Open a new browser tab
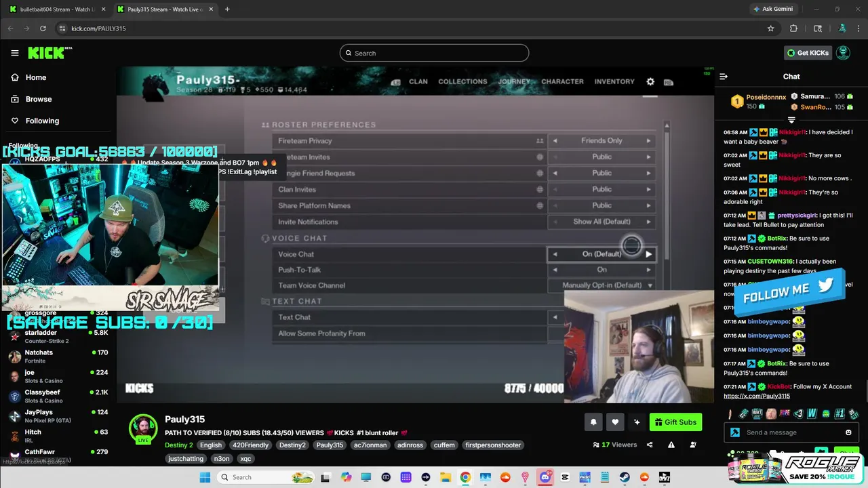The height and width of the screenshot is (488, 868). coord(226,9)
